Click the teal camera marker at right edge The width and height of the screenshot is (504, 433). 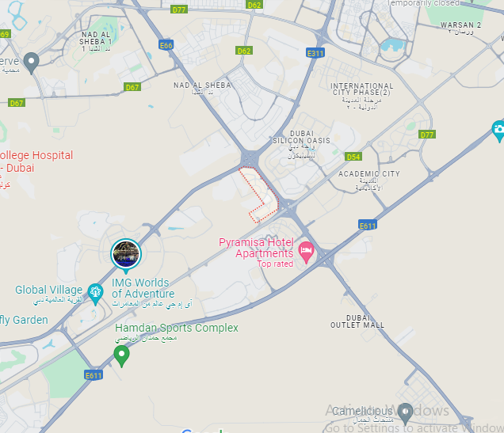coord(498,131)
